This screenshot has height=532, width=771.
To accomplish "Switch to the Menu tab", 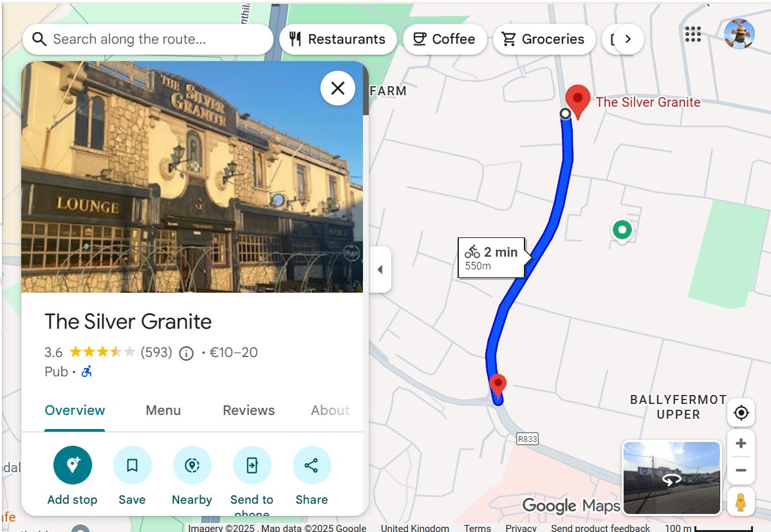I will click(x=163, y=410).
